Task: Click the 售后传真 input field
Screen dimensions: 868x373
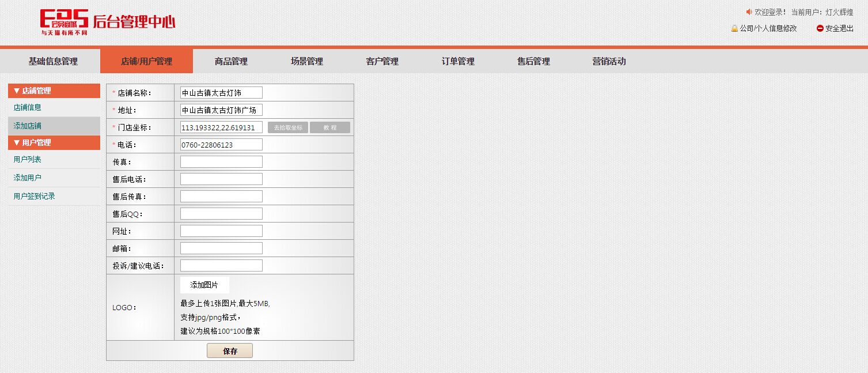Action: pos(221,197)
